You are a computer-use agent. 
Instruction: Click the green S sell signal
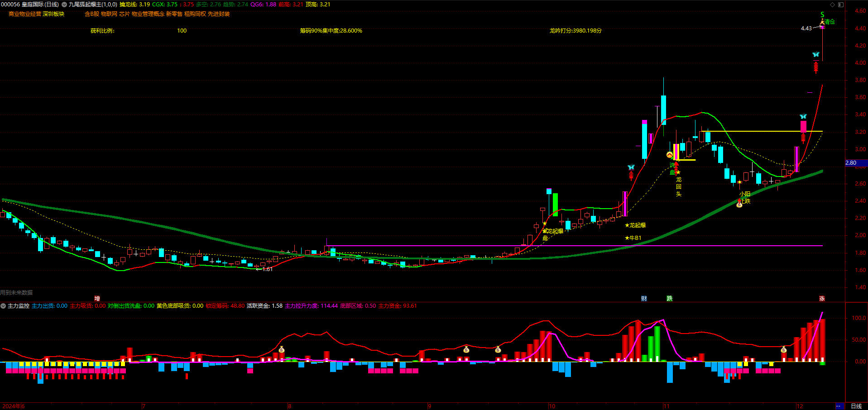tap(822, 14)
